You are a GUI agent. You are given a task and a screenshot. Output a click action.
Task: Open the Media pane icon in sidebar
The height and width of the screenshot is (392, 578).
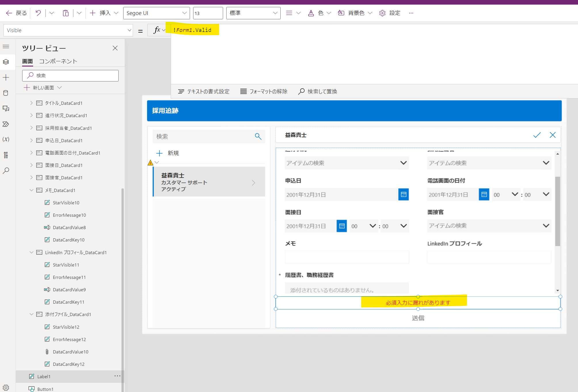6,109
